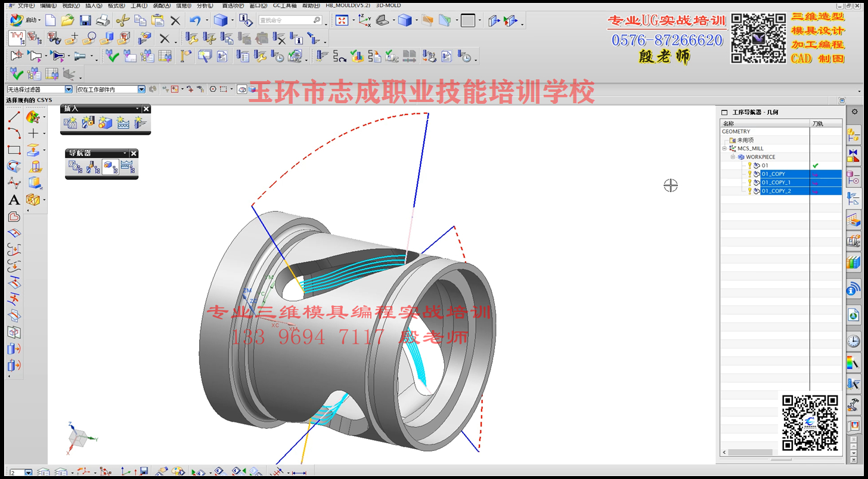Click the New file icon
This screenshot has height=479, width=868.
point(50,20)
